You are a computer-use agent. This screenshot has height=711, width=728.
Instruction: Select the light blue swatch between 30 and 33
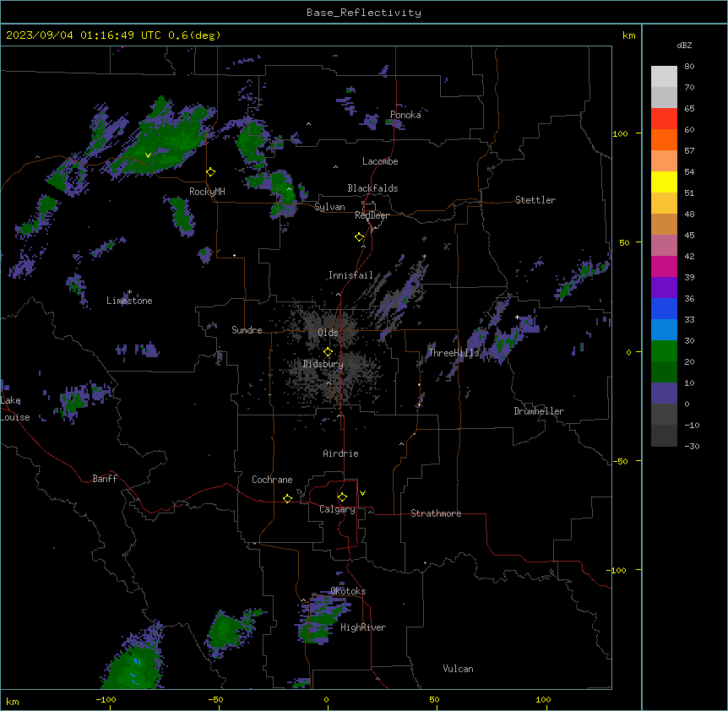[664, 330]
